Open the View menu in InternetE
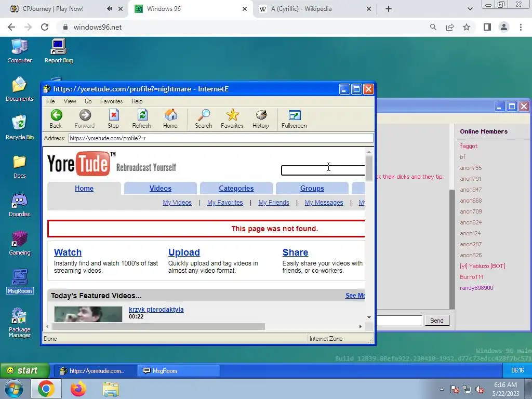The height and width of the screenshot is (399, 532). click(x=70, y=101)
